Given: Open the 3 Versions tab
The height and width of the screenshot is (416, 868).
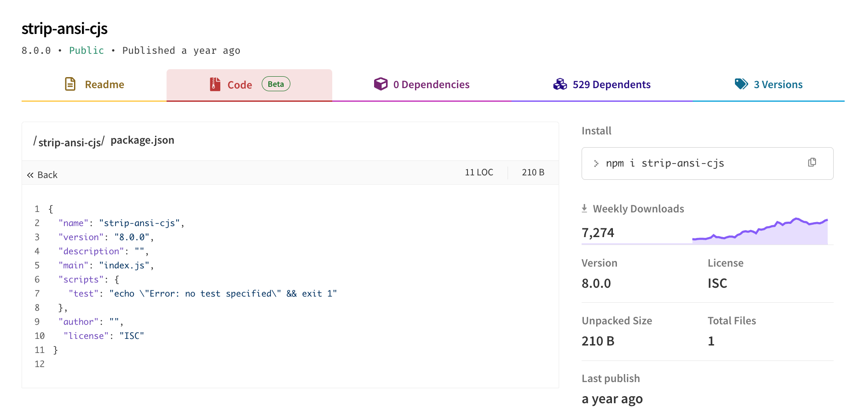Looking at the screenshot, I should 778,85.
